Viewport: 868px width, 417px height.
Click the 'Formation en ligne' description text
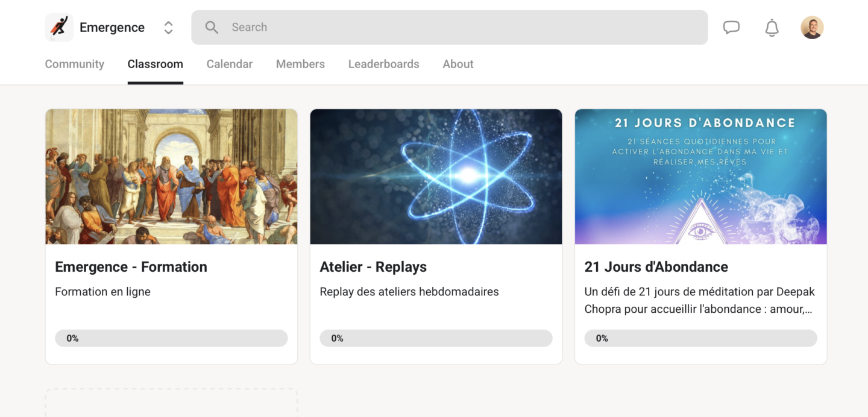pos(103,292)
